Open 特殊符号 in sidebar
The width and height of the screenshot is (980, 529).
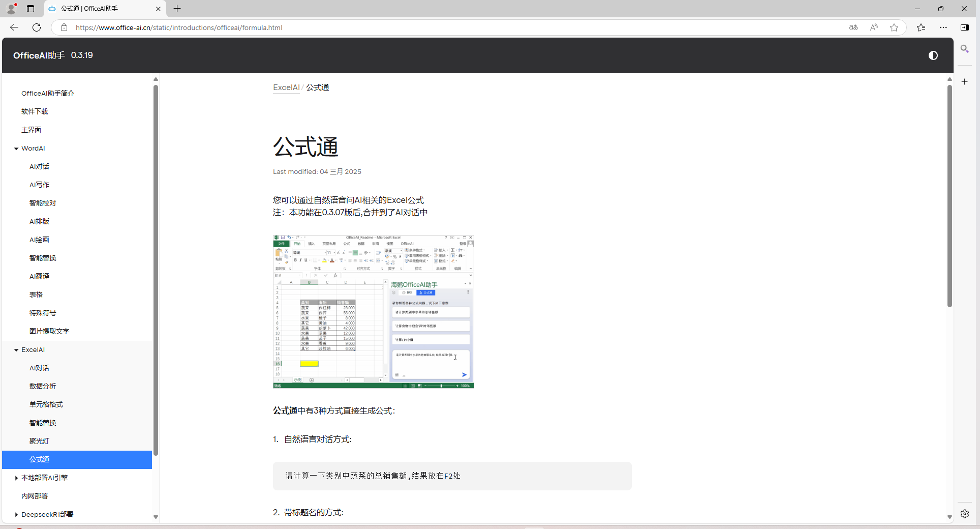pos(43,313)
